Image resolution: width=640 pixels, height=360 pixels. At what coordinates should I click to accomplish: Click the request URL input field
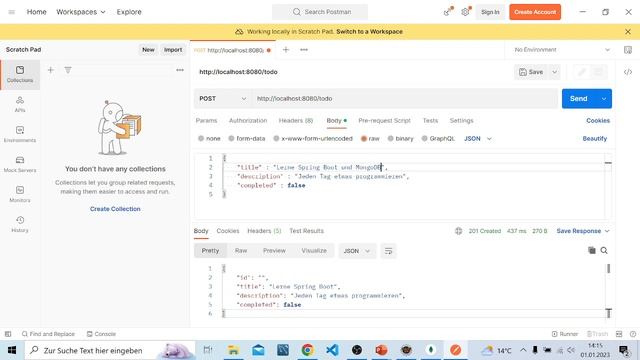(x=404, y=98)
